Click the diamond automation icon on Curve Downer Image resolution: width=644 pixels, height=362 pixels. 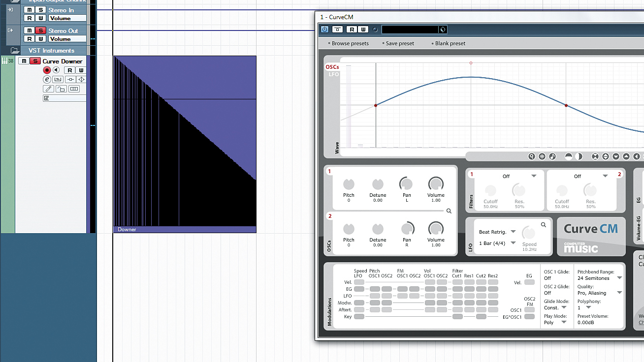click(x=81, y=80)
